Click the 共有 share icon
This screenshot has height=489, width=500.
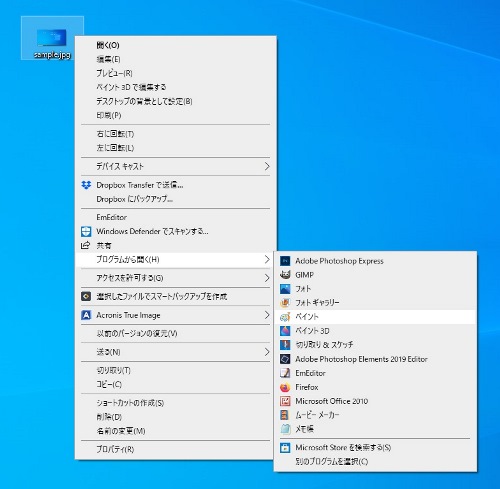tap(86, 245)
